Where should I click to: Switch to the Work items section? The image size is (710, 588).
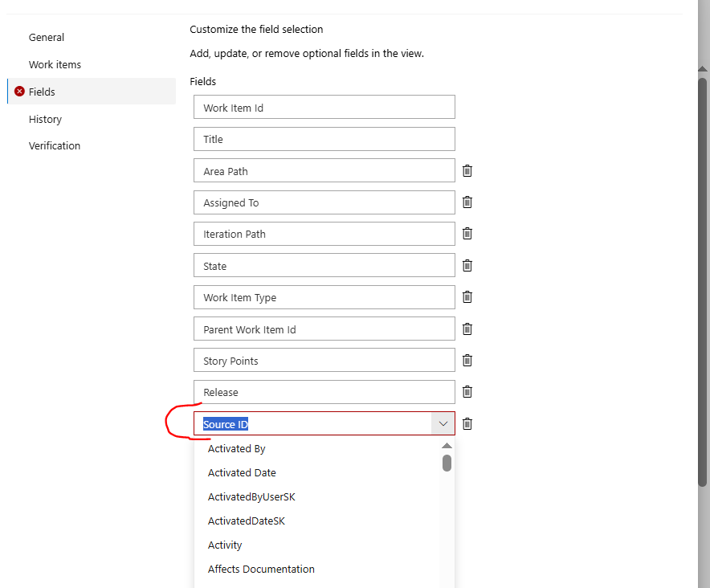point(55,64)
